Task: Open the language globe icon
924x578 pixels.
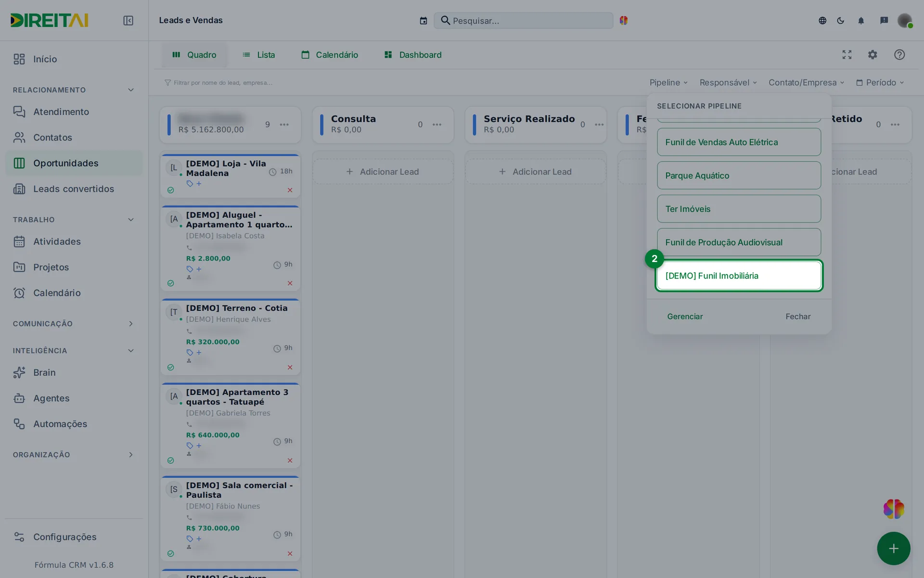Action: click(822, 21)
